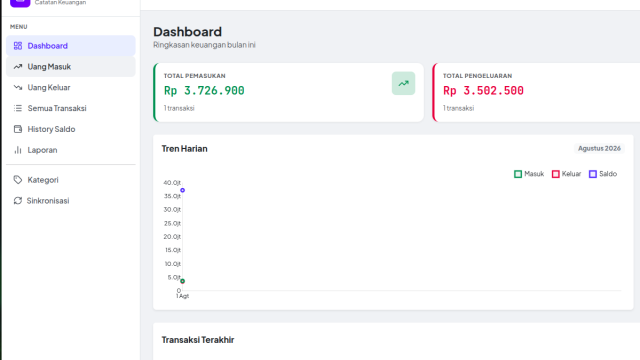Open the Dashboard menu item
Image resolution: width=640 pixels, height=360 pixels.
click(71, 46)
